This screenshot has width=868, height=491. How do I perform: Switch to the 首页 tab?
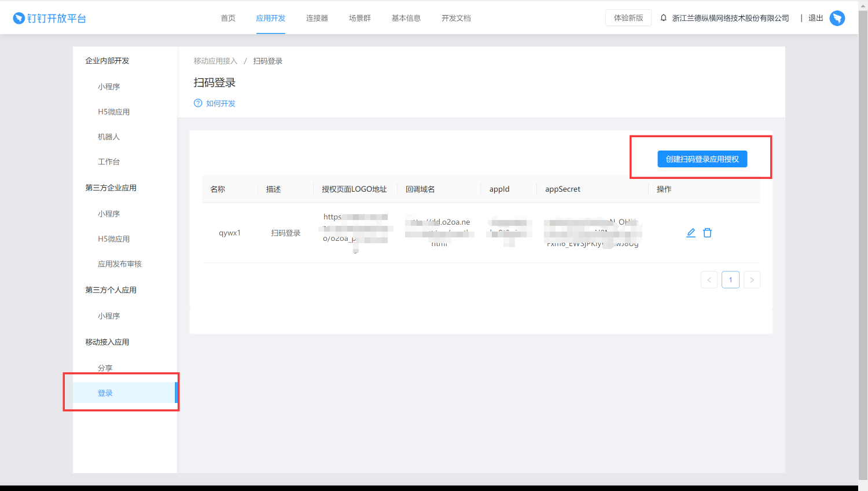227,17
